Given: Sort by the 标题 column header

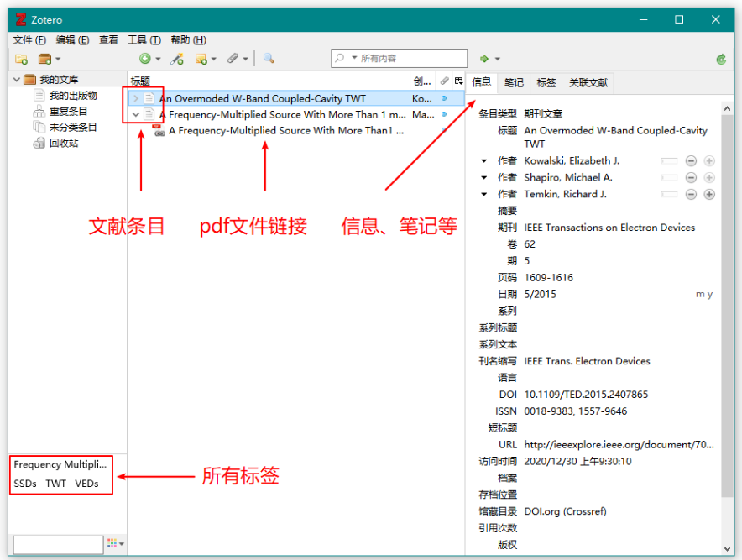Looking at the screenshot, I should click(x=269, y=81).
